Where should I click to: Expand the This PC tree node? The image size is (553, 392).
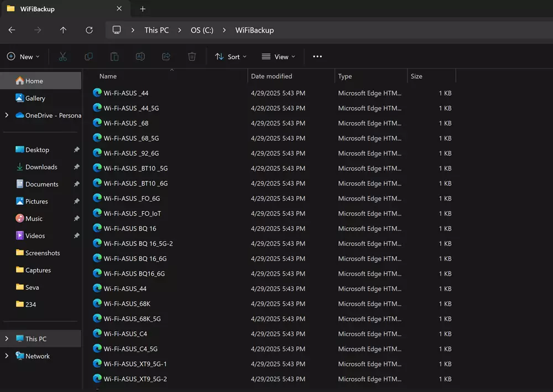[x=7, y=339]
